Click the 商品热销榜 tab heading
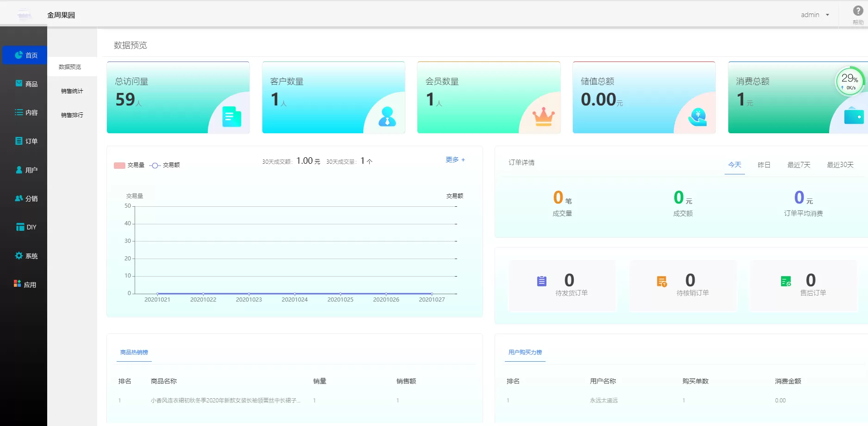This screenshot has height=426, width=868. (x=134, y=352)
